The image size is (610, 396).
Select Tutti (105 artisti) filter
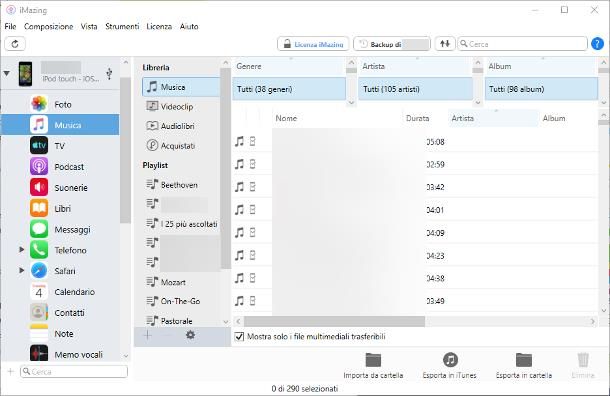tap(415, 89)
